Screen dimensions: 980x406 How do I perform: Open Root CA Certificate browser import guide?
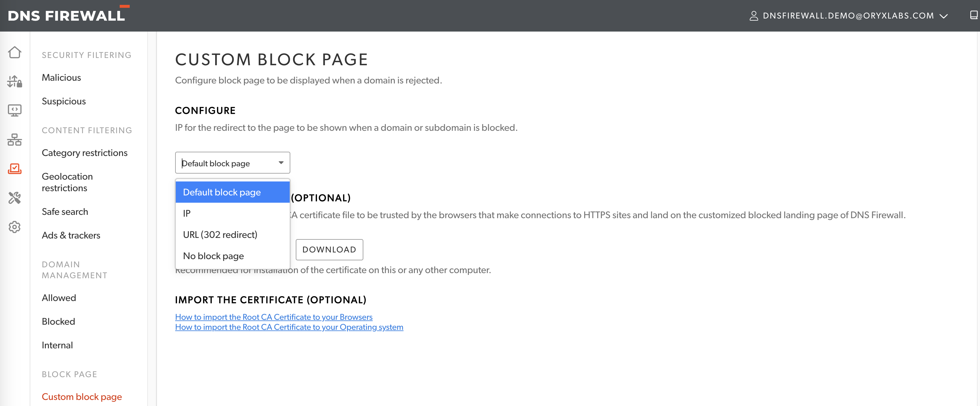tap(274, 317)
